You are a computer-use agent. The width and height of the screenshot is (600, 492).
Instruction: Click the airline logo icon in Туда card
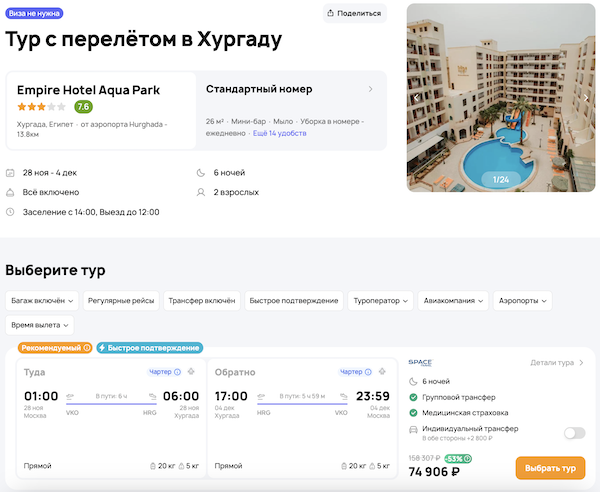tap(192, 372)
